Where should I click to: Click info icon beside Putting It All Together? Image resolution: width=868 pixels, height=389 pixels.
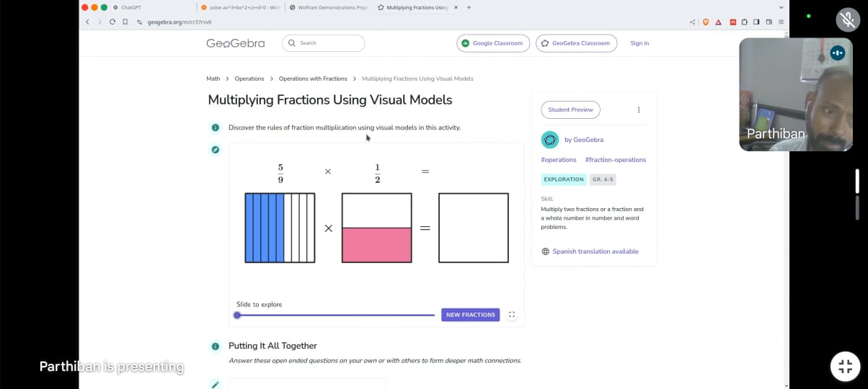click(215, 346)
